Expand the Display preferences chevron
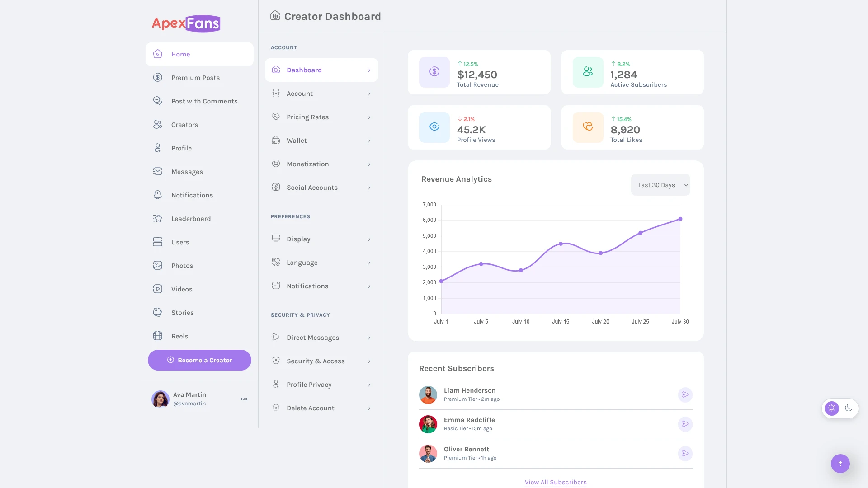 pos(369,239)
